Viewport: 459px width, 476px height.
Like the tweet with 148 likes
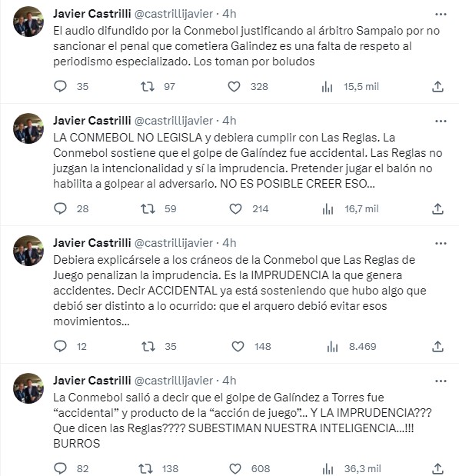pos(238,346)
